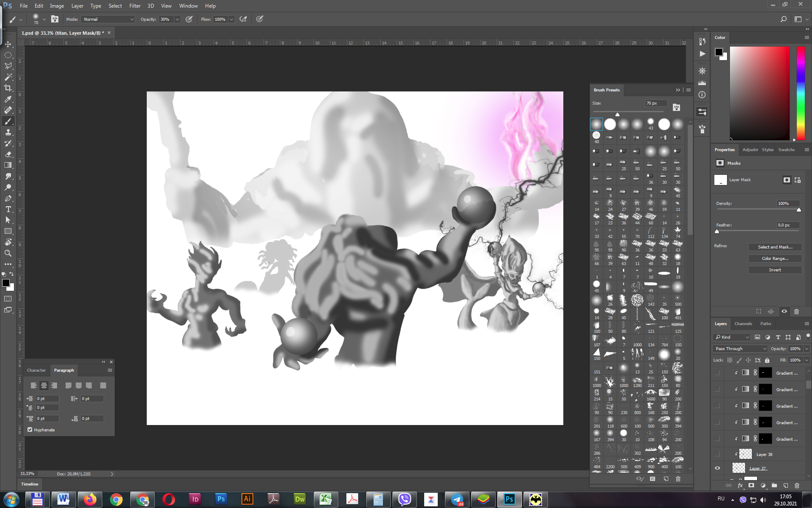The width and height of the screenshot is (812, 508).
Task: Switch to the Channels tab
Action: (x=743, y=323)
